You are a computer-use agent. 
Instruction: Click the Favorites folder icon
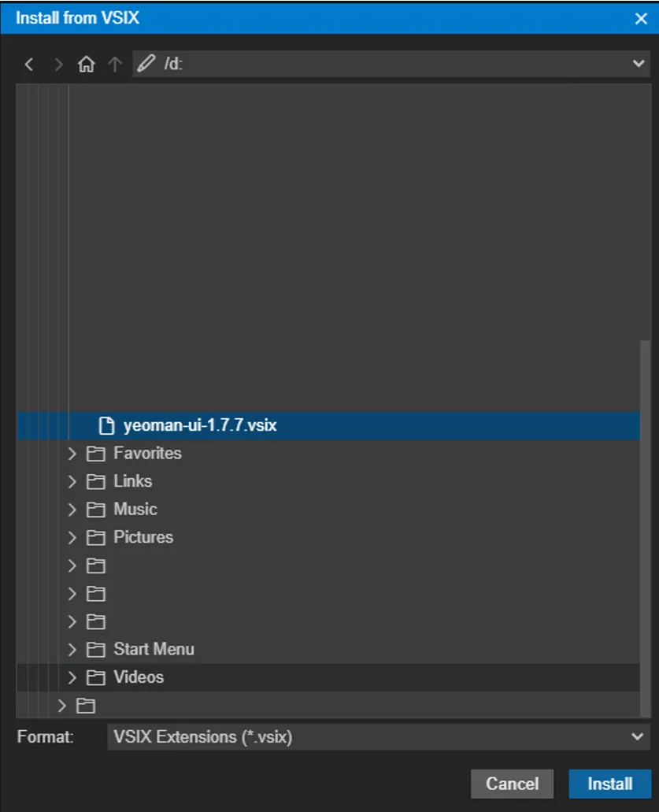tap(96, 454)
